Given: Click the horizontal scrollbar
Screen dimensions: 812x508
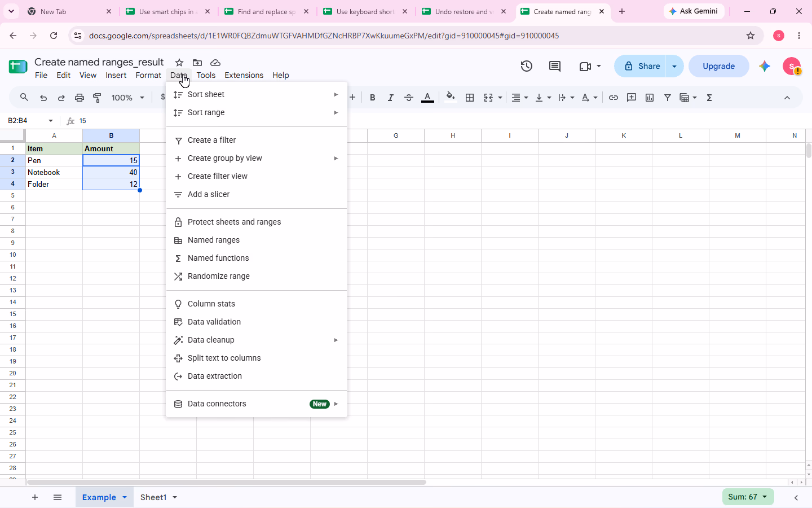Looking at the screenshot, I should coord(226,482).
